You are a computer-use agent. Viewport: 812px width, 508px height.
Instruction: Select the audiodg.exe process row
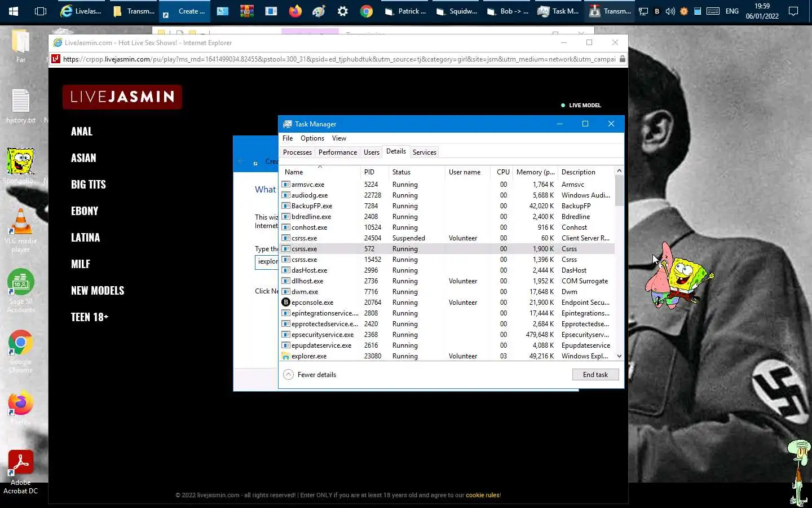[x=448, y=195]
